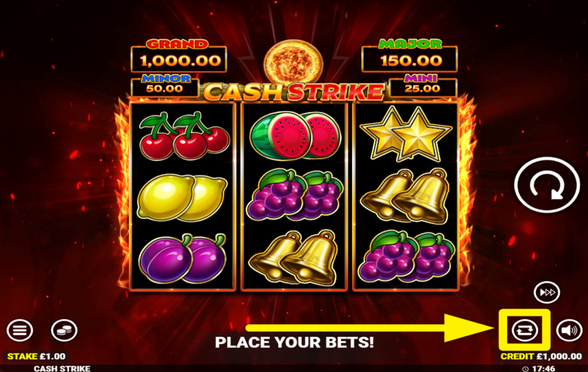The width and height of the screenshot is (588, 372).
Task: Open the hamburger menu icon
Action: click(x=20, y=330)
